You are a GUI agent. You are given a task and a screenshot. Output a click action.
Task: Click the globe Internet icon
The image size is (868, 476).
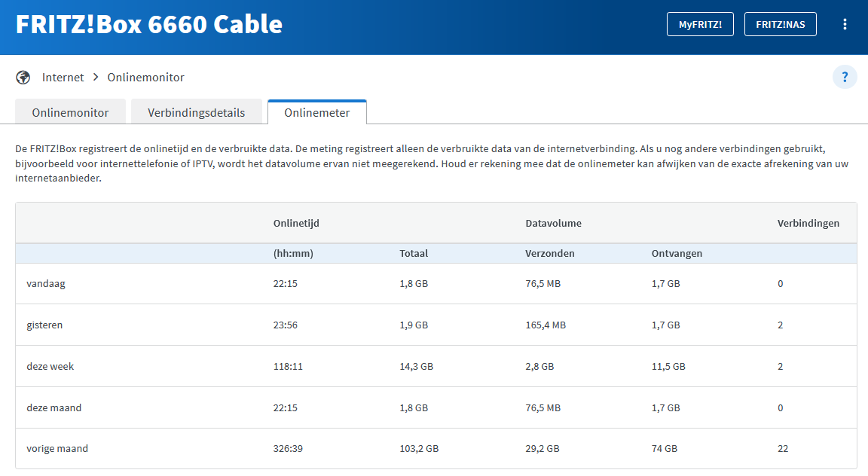click(x=23, y=78)
